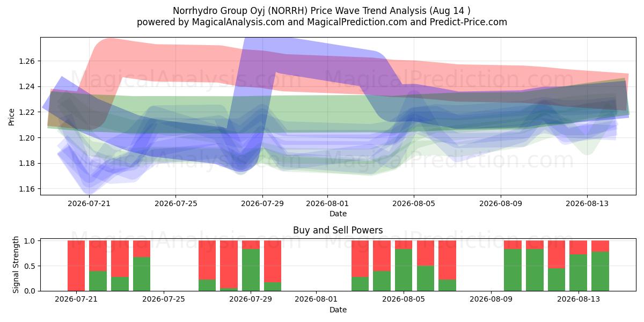Click the 1.20 price axis tick label
Screen dimensions: 644x322
(26, 138)
